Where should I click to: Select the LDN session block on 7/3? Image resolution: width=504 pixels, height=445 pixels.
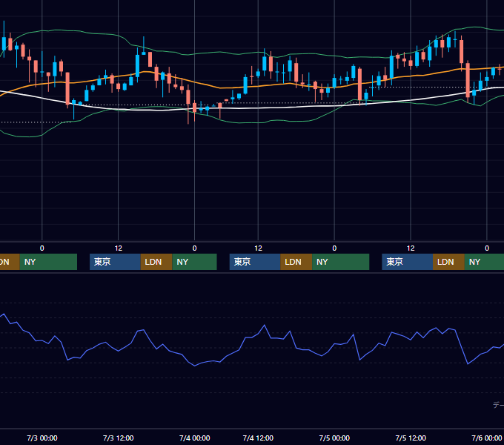[x=156, y=262]
